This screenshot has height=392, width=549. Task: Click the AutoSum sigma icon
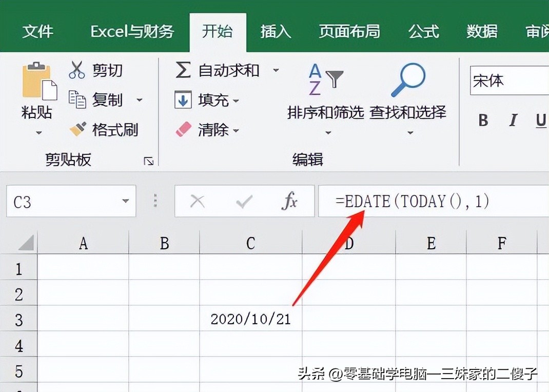point(183,70)
